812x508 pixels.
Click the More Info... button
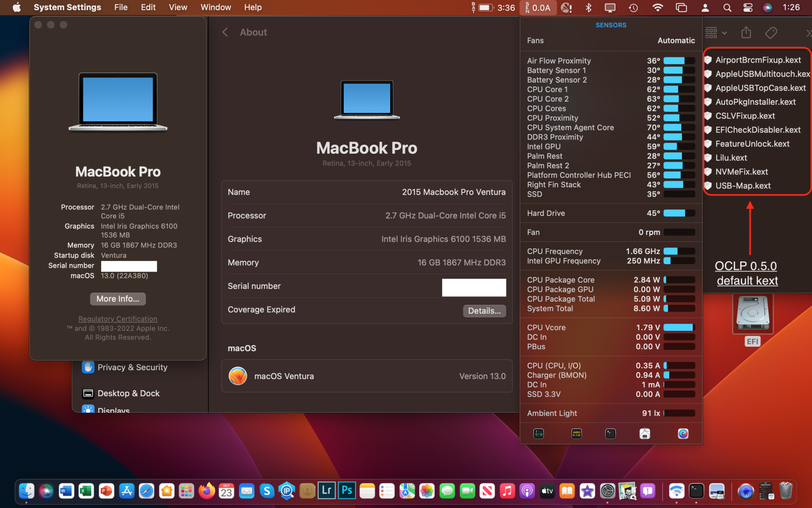pos(118,299)
